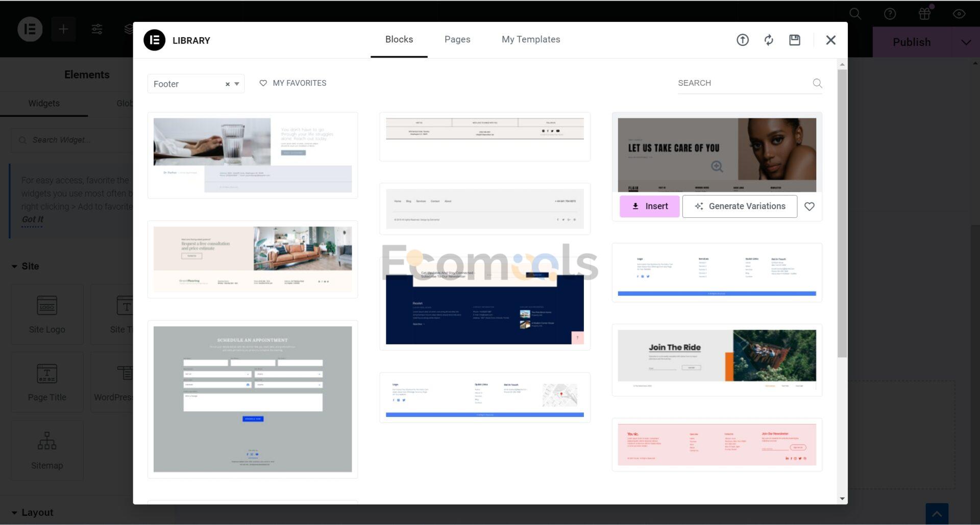This screenshot has width=980, height=525.
Task: Select the Page Title widget
Action: click(47, 382)
